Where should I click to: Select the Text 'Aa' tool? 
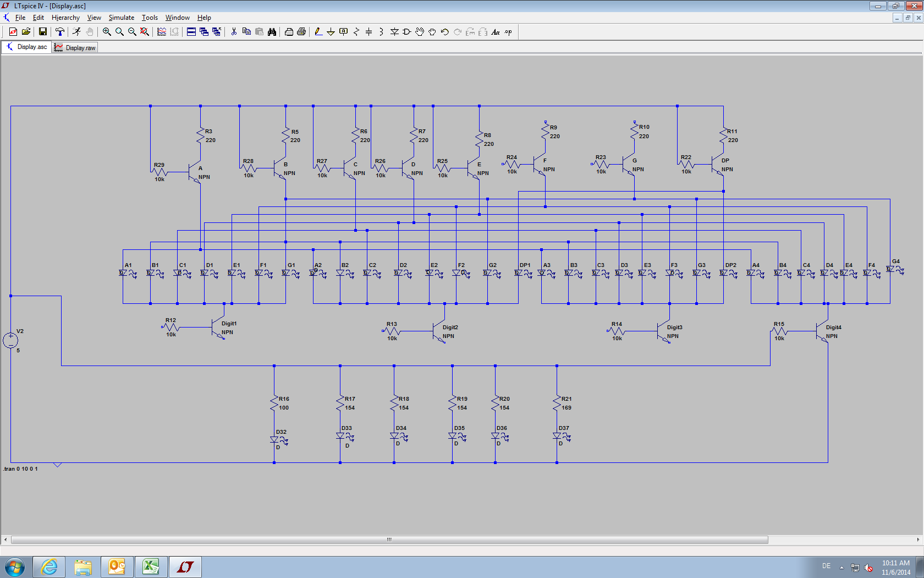coord(496,32)
